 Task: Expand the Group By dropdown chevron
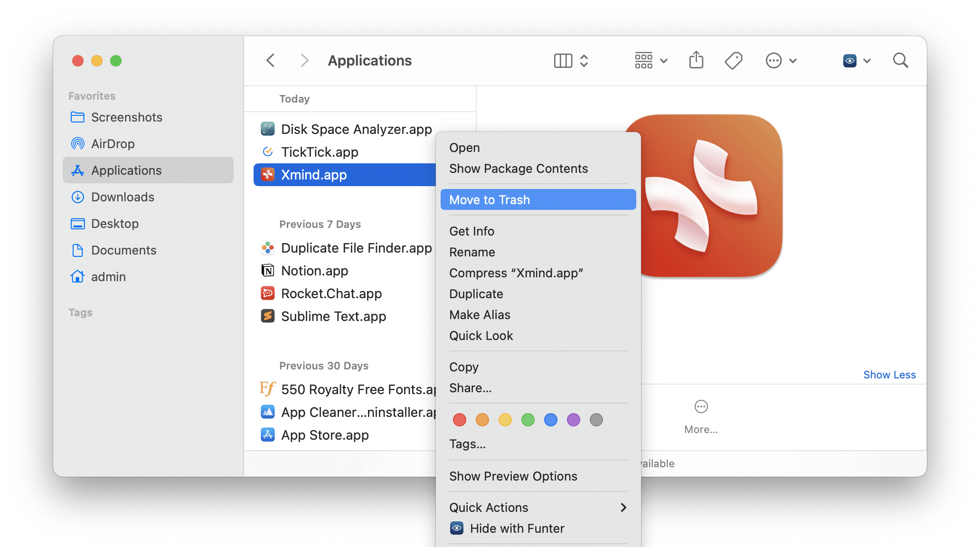point(664,61)
